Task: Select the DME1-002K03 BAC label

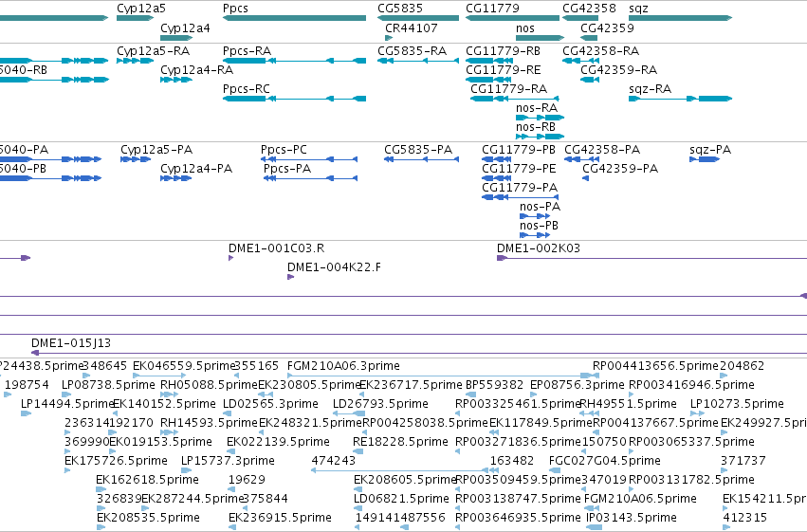Action: coord(539,248)
